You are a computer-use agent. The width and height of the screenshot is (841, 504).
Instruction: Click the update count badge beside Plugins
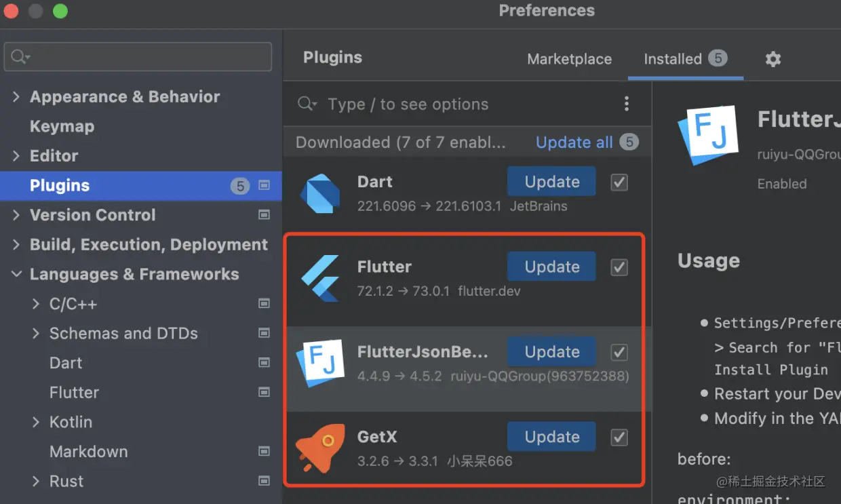pyautogui.click(x=240, y=186)
